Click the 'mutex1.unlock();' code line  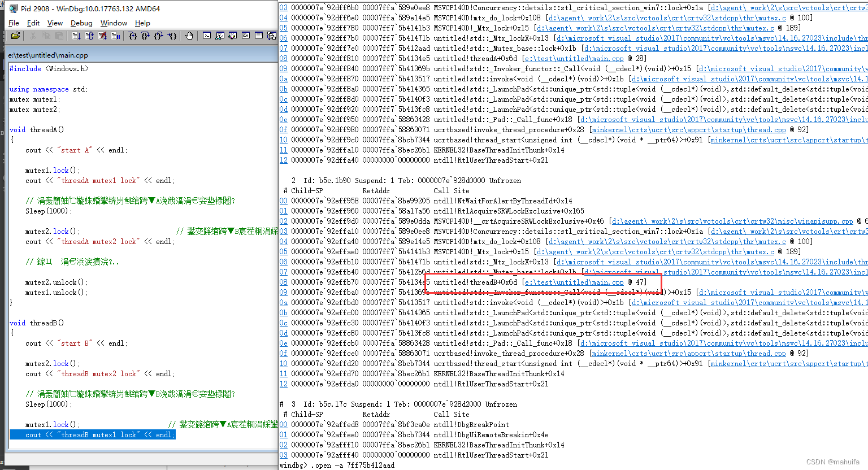tap(57, 293)
